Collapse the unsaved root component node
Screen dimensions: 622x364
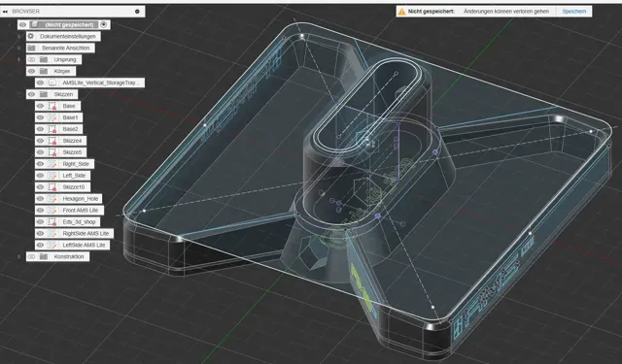tap(11, 24)
